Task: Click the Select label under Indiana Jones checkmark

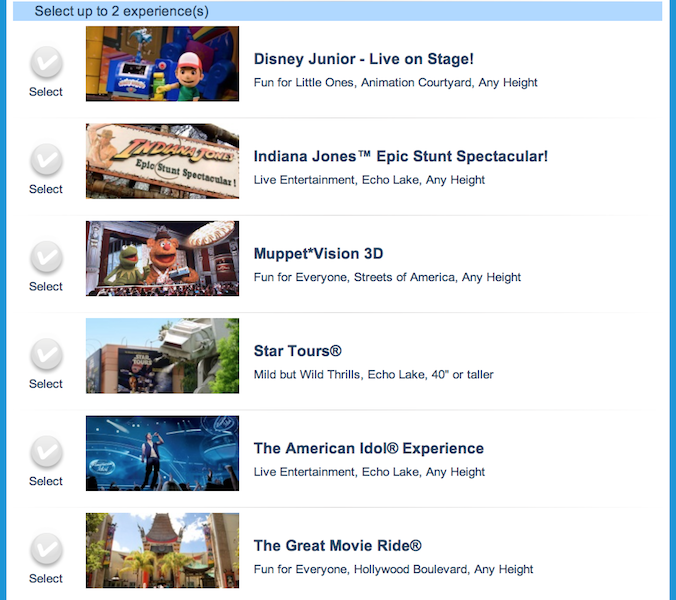Action: tap(46, 189)
